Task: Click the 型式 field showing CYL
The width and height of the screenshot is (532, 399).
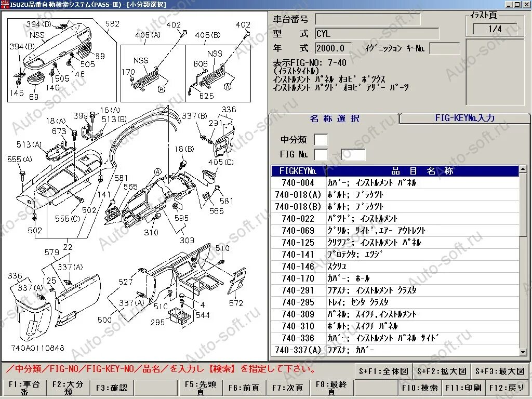Action: [x=377, y=34]
